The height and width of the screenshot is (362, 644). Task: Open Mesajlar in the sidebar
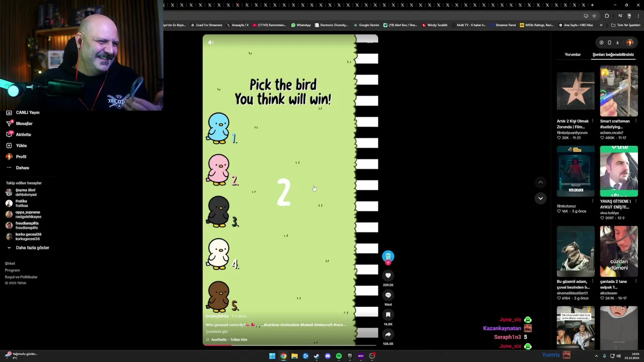[20, 124]
